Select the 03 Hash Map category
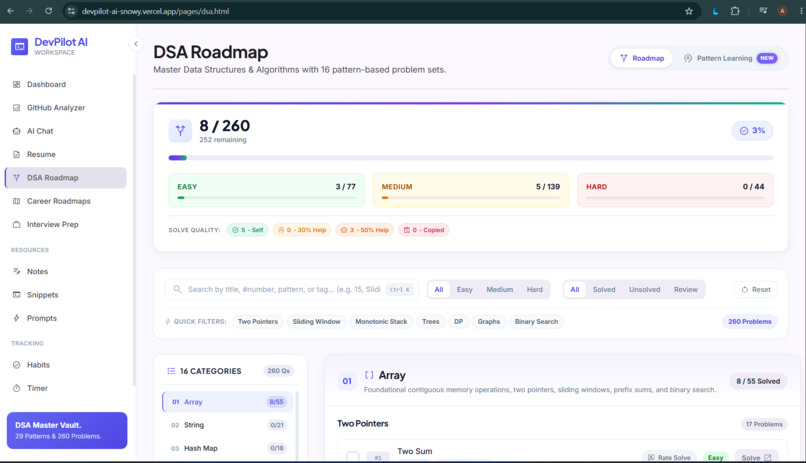 point(228,448)
